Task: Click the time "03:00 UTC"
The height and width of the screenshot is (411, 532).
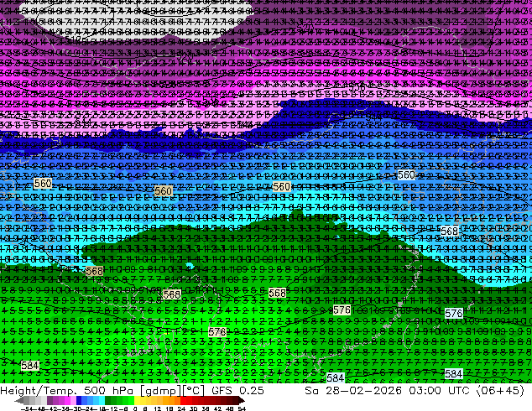Action: point(439,390)
